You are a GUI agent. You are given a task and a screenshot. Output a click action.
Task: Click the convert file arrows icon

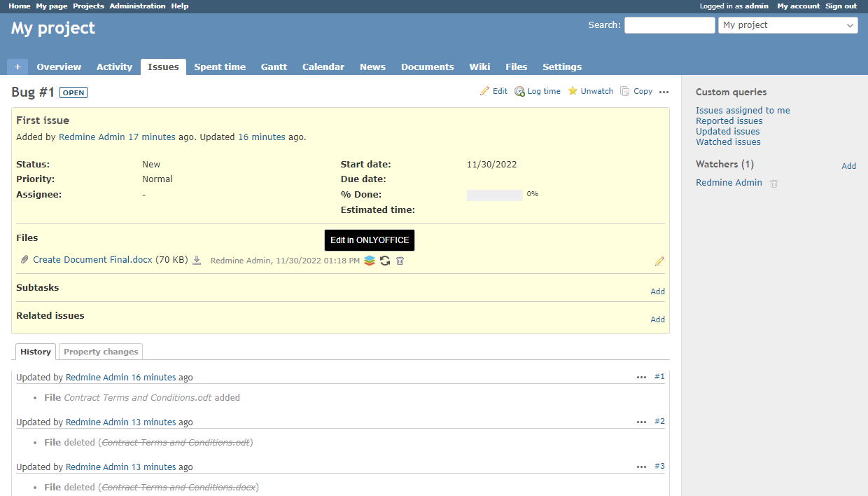385,261
